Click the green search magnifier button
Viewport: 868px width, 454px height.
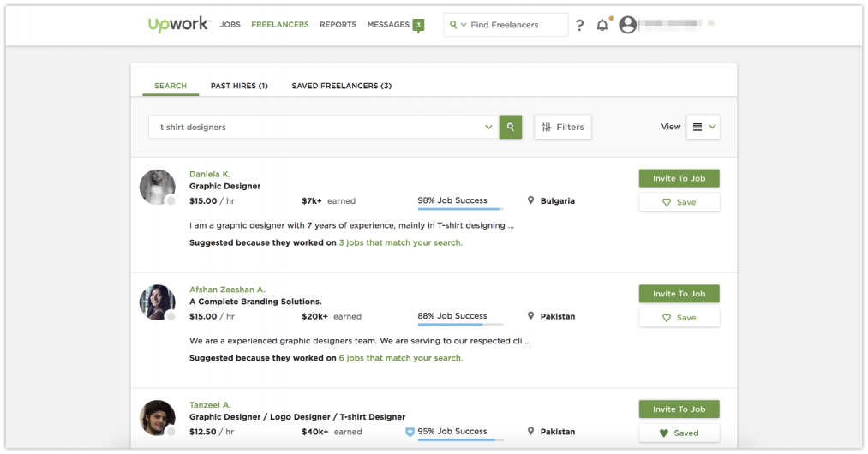click(x=511, y=127)
